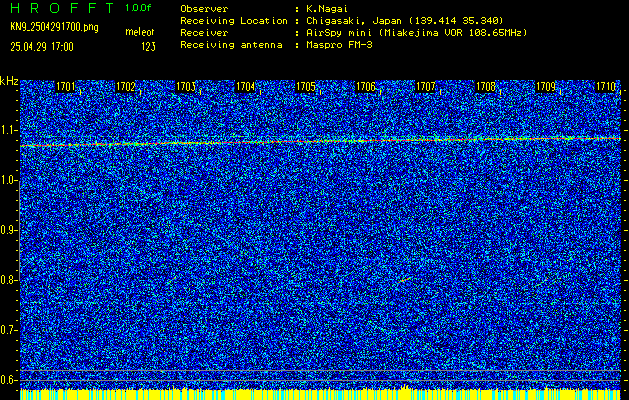
Task: Click the Chigasaki, Japan coordinates text
Action: pyautogui.click(x=405, y=20)
